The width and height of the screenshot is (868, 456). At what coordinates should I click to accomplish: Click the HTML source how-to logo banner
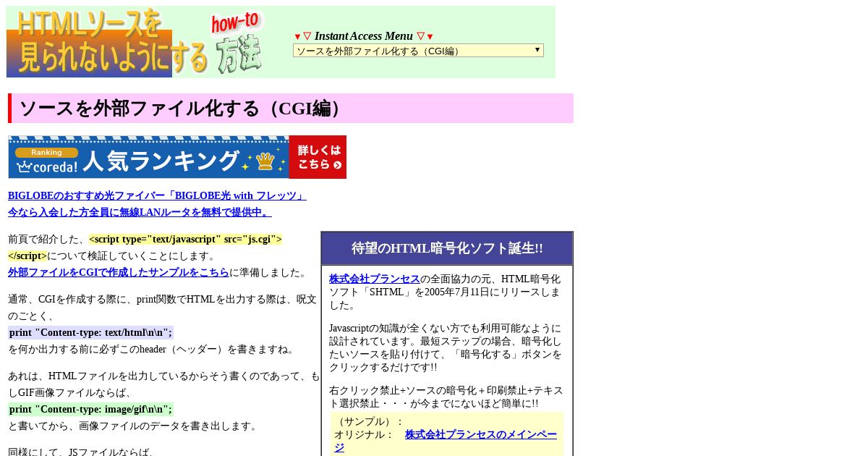[x=135, y=42]
